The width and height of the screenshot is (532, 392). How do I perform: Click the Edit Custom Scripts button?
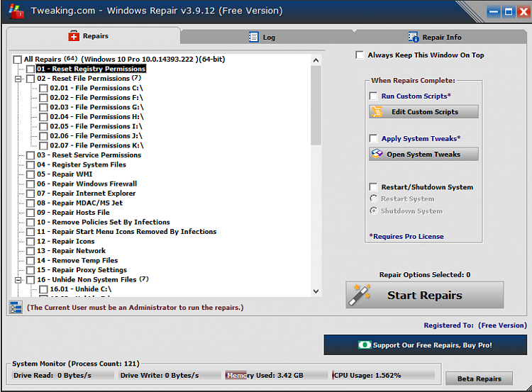pos(423,111)
